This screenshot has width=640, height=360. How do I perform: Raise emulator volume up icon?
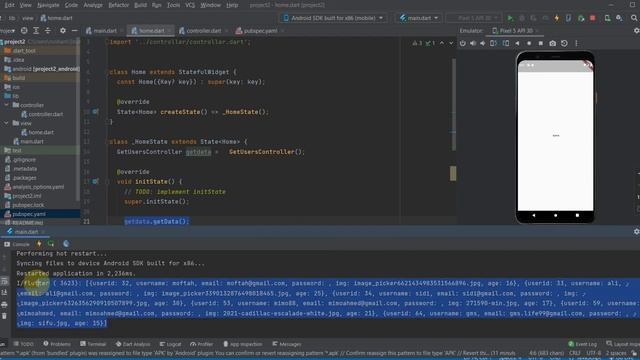tap(473, 43)
